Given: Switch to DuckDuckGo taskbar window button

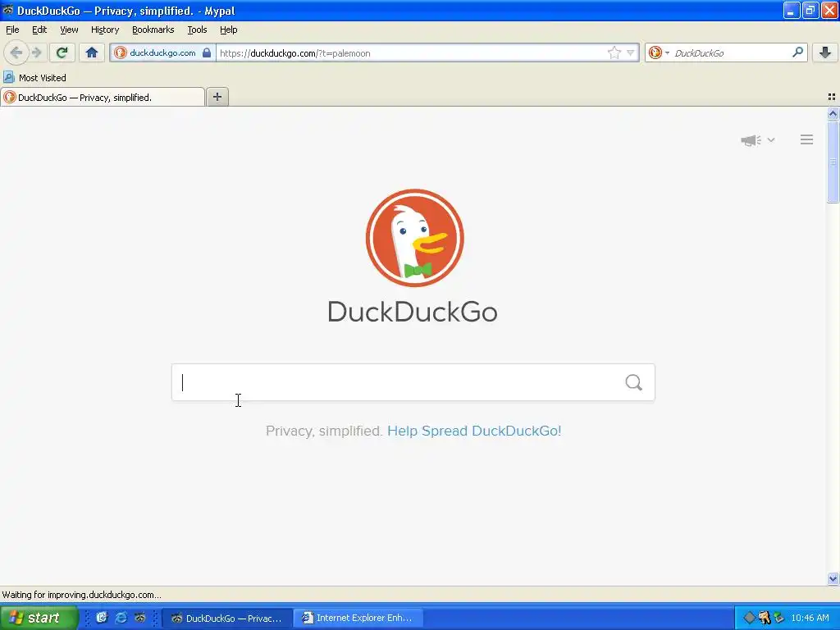Looking at the screenshot, I should (227, 619).
